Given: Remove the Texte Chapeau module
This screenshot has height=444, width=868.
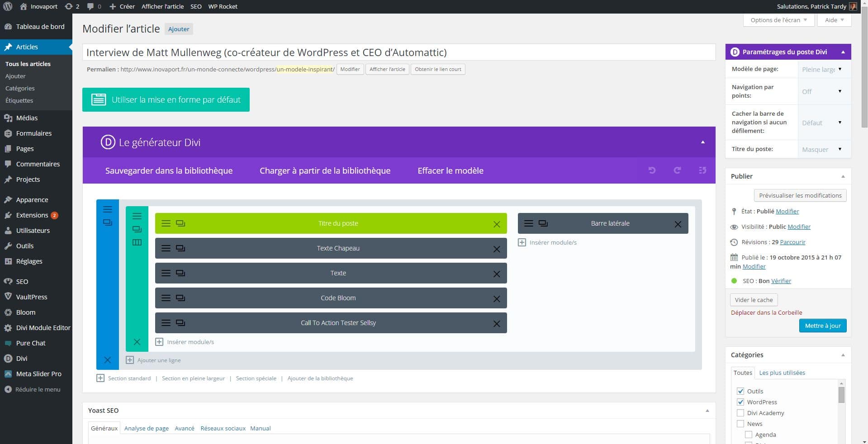Looking at the screenshot, I should [497, 249].
